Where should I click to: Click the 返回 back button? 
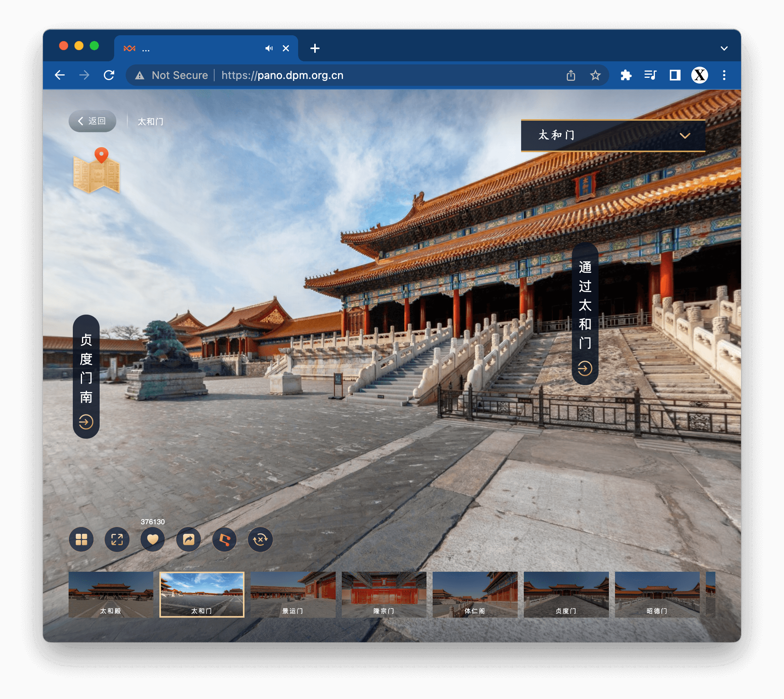tap(92, 121)
